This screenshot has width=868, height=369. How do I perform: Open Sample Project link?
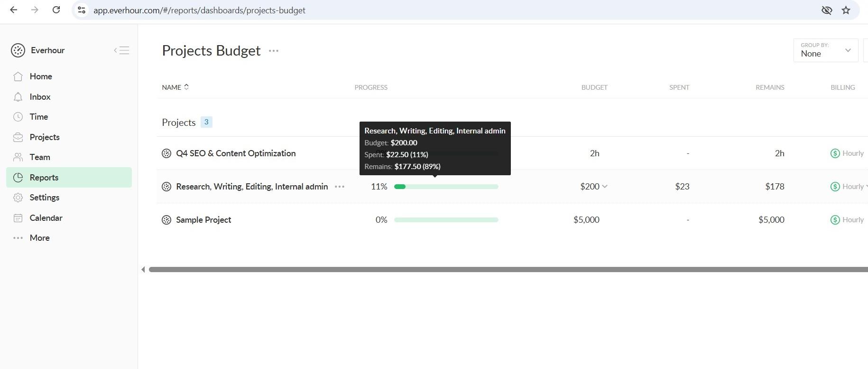[203, 220]
